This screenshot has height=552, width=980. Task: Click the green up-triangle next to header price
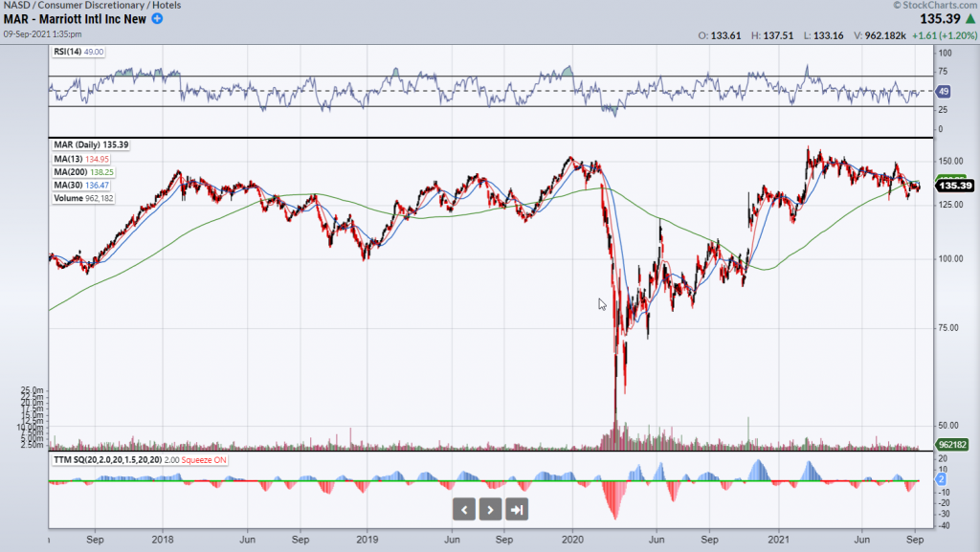(x=970, y=19)
